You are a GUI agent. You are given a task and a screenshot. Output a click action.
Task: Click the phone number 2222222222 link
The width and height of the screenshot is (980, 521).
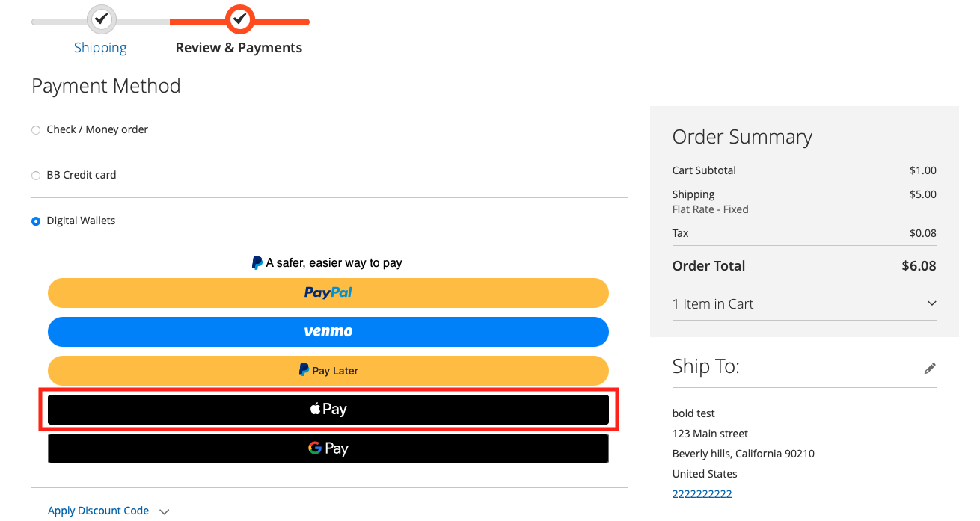702,493
